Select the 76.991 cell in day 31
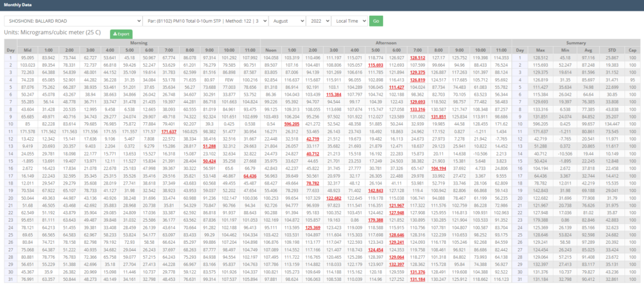The width and height of the screenshot is (644, 286). (x=28, y=279)
